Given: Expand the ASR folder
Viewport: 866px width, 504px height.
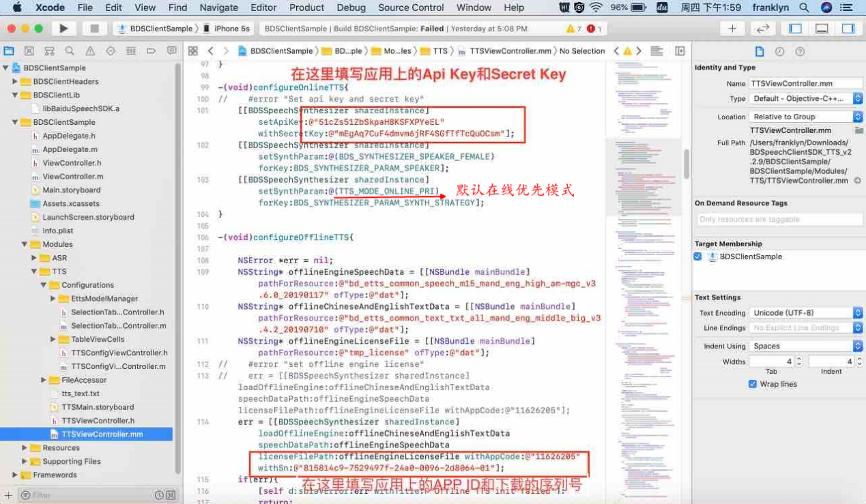Looking at the screenshot, I should tap(34, 258).
